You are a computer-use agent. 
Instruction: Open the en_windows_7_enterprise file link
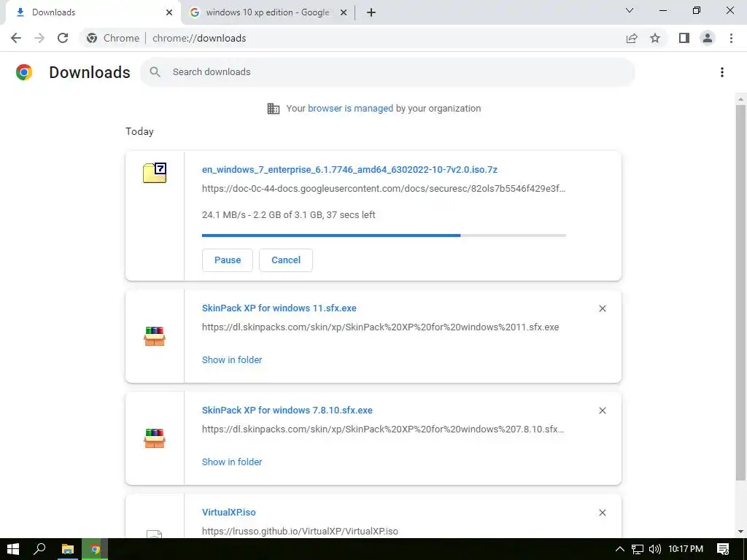[349, 169]
